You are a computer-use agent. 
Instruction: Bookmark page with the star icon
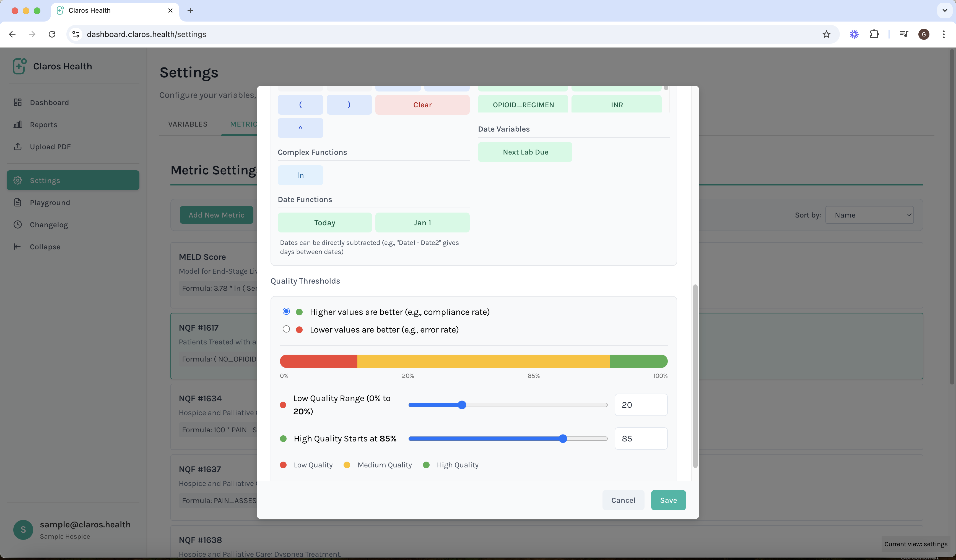click(x=826, y=34)
